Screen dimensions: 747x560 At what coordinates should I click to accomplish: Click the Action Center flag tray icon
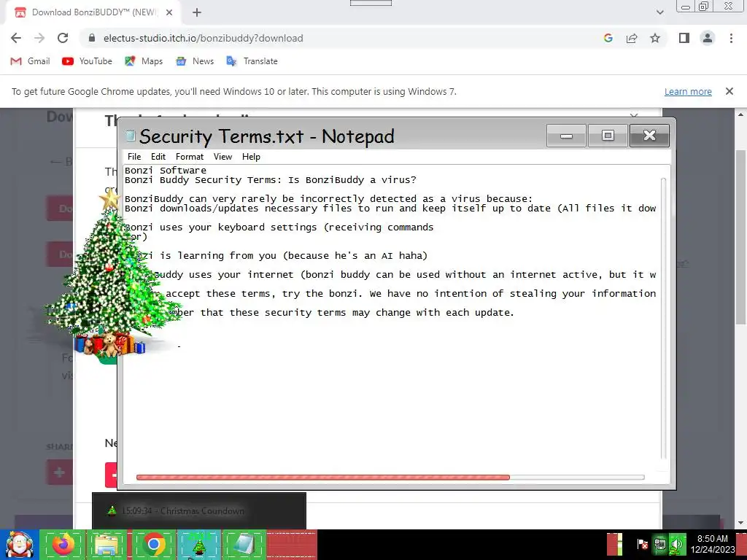642,544
